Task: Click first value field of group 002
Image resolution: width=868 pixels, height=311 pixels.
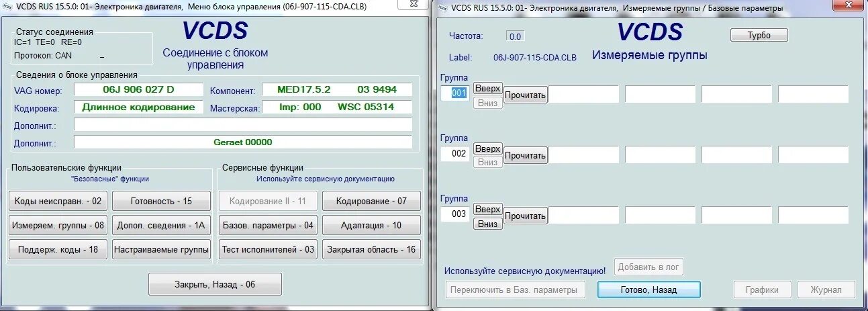Action: [583, 154]
